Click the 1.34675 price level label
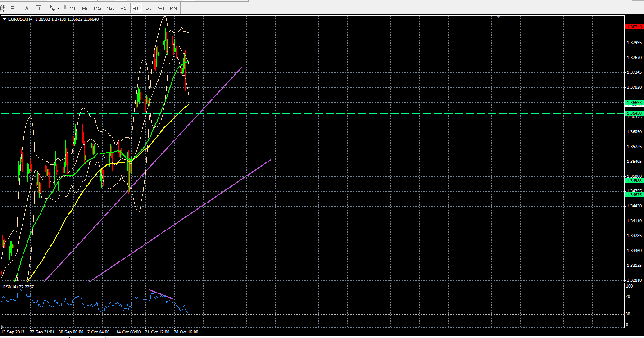This screenshot has width=644, height=338. 634,195
